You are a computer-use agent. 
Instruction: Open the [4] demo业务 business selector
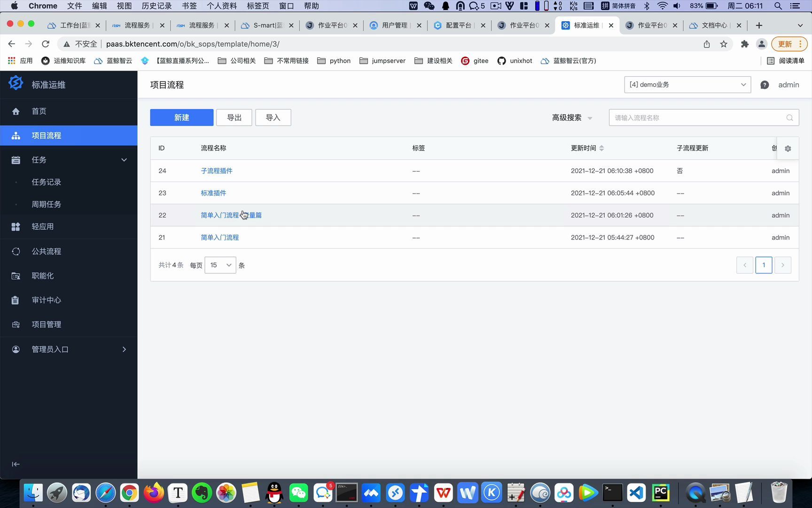coord(687,85)
